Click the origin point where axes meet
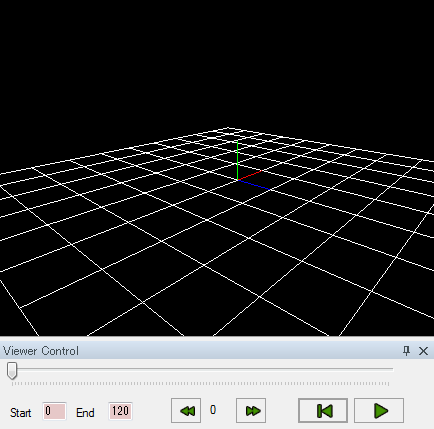Screen dimensions: 434x429 coord(237,180)
